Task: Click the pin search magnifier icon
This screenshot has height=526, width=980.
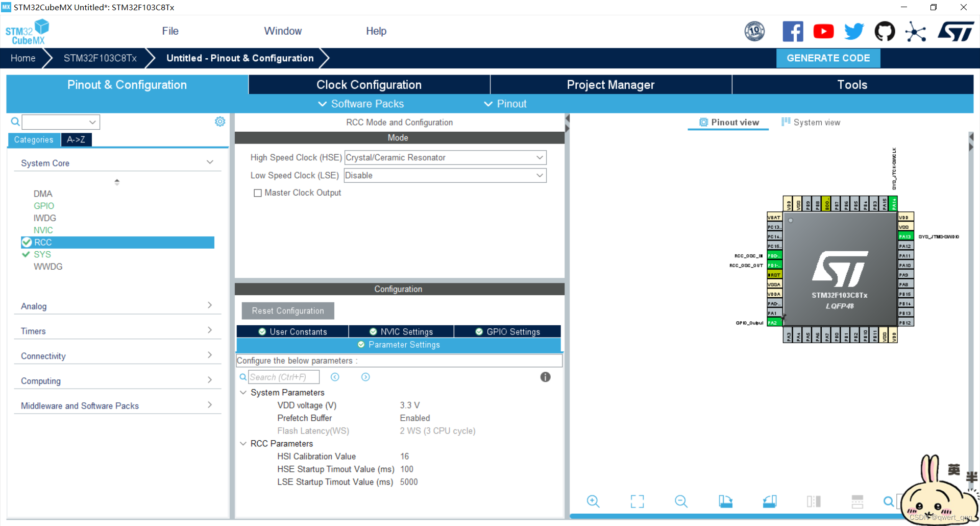Action: (x=889, y=501)
